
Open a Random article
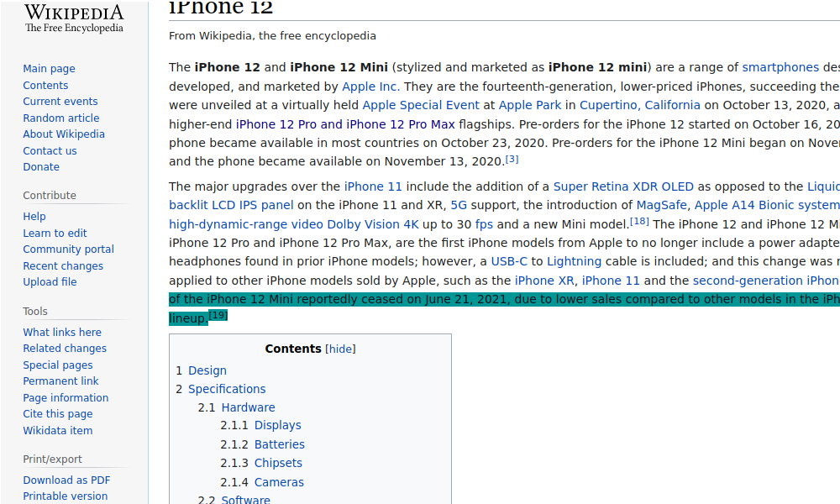tap(61, 118)
